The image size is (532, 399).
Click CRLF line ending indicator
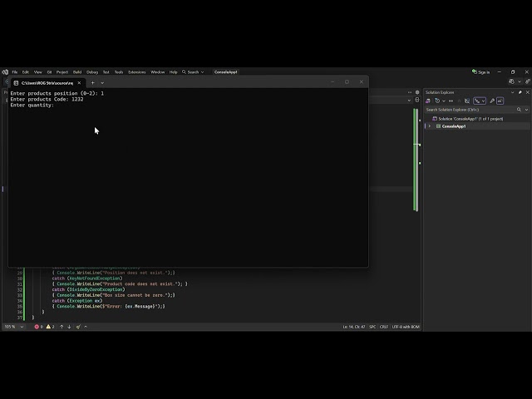pos(384,327)
